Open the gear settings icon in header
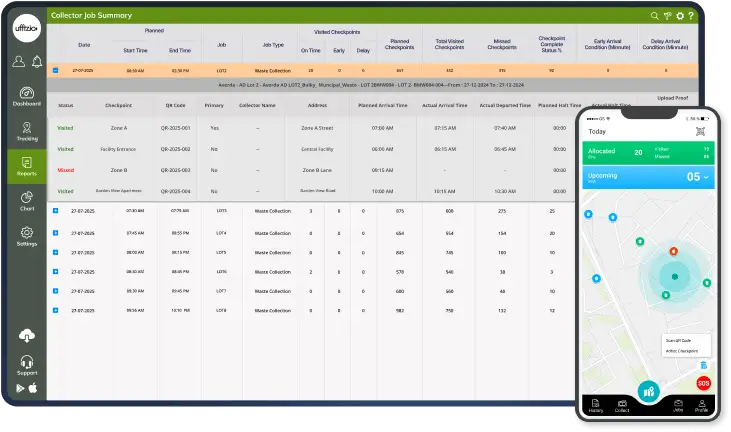The image size is (731, 432). tap(679, 16)
